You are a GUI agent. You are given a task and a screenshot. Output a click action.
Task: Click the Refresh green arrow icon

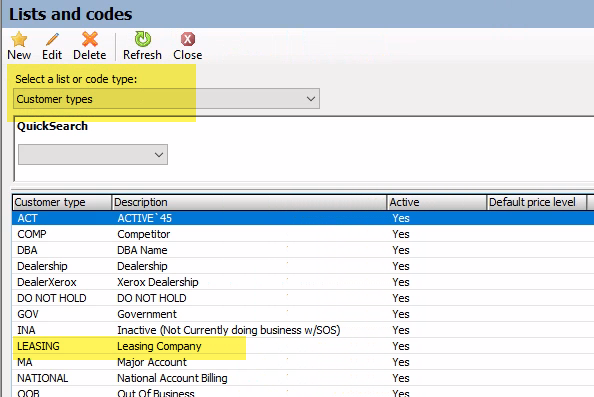[143, 39]
